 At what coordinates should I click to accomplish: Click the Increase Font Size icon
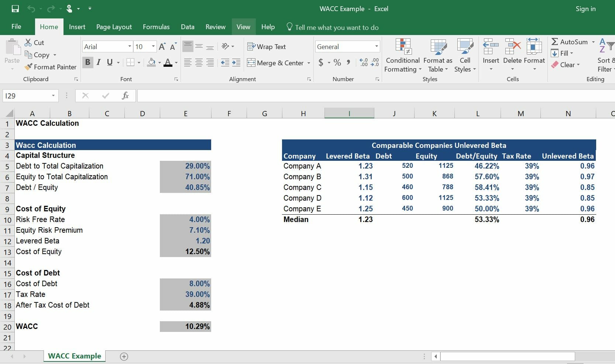(162, 46)
